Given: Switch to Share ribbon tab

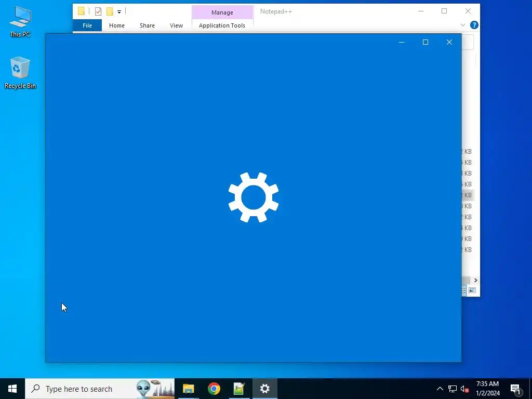Looking at the screenshot, I should click(x=147, y=25).
